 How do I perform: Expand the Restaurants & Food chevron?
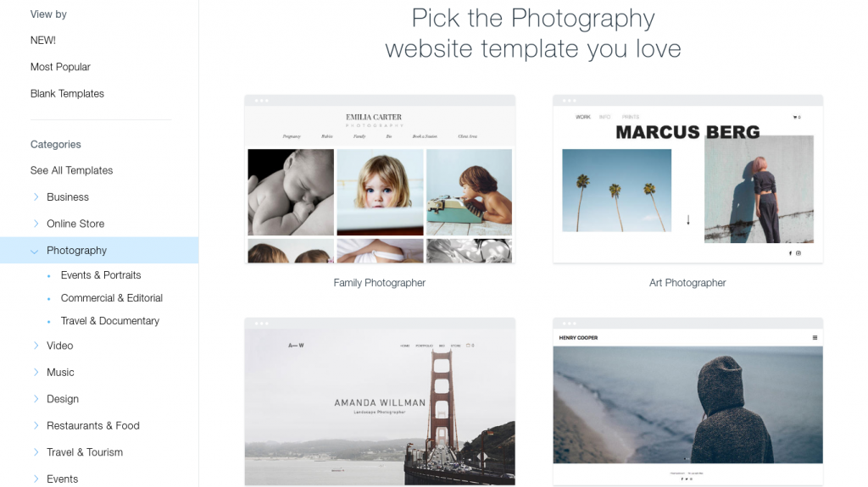(36, 425)
